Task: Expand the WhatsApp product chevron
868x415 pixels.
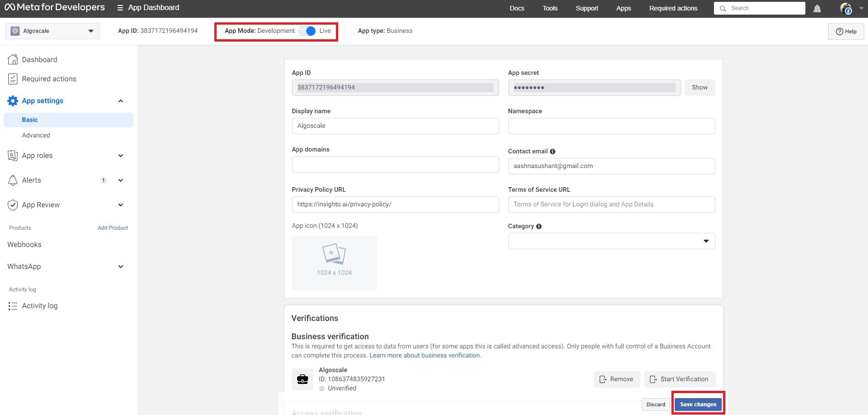Action: coord(121,267)
